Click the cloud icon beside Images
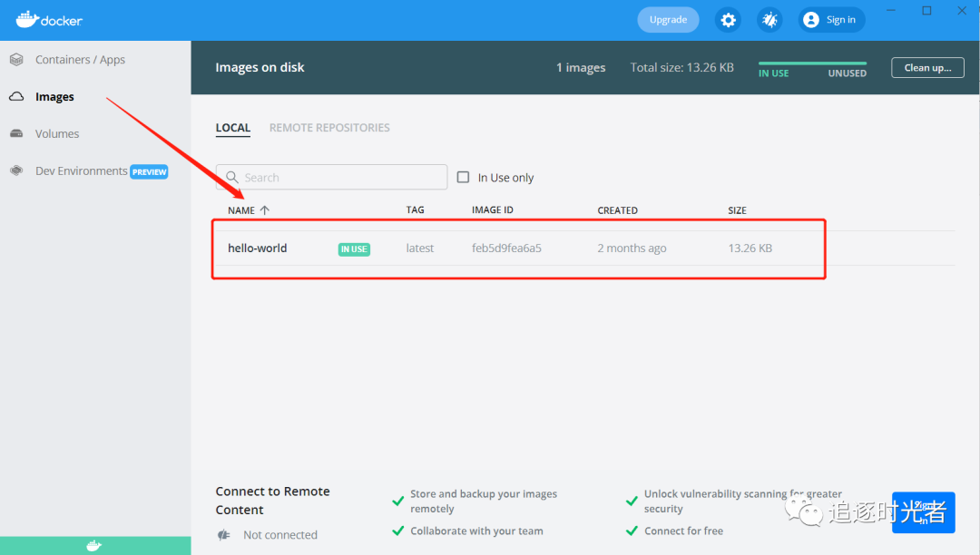Viewport: 980px width, 555px height. [16, 97]
